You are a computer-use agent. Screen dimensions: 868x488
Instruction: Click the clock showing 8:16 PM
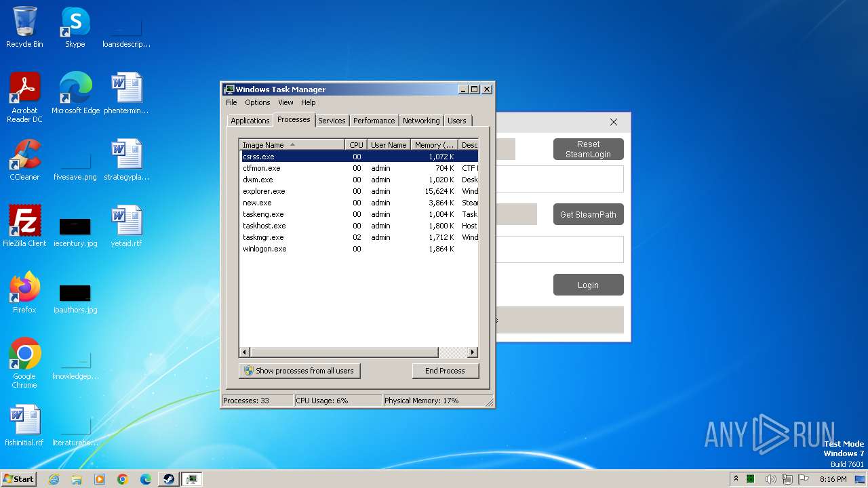(x=833, y=479)
